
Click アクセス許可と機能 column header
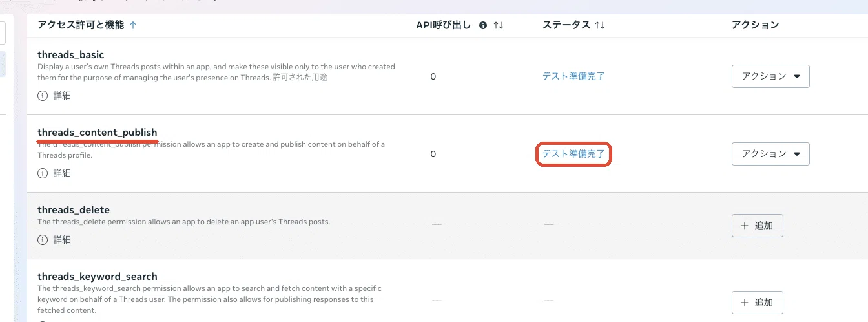81,25
